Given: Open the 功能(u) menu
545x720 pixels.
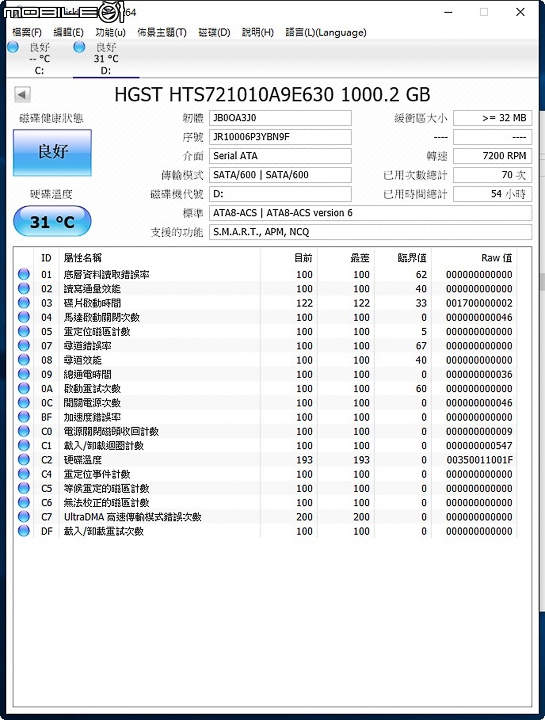Looking at the screenshot, I should click(111, 32).
